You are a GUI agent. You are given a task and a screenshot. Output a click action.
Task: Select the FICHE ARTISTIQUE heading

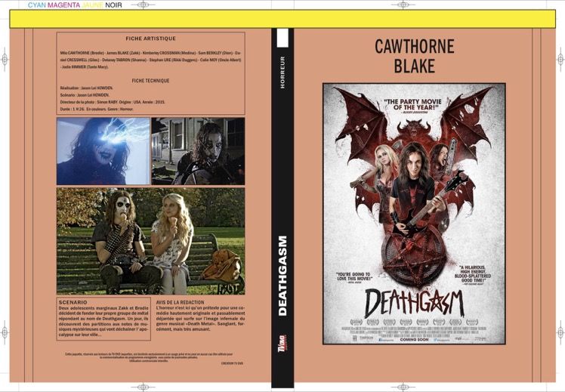point(150,39)
